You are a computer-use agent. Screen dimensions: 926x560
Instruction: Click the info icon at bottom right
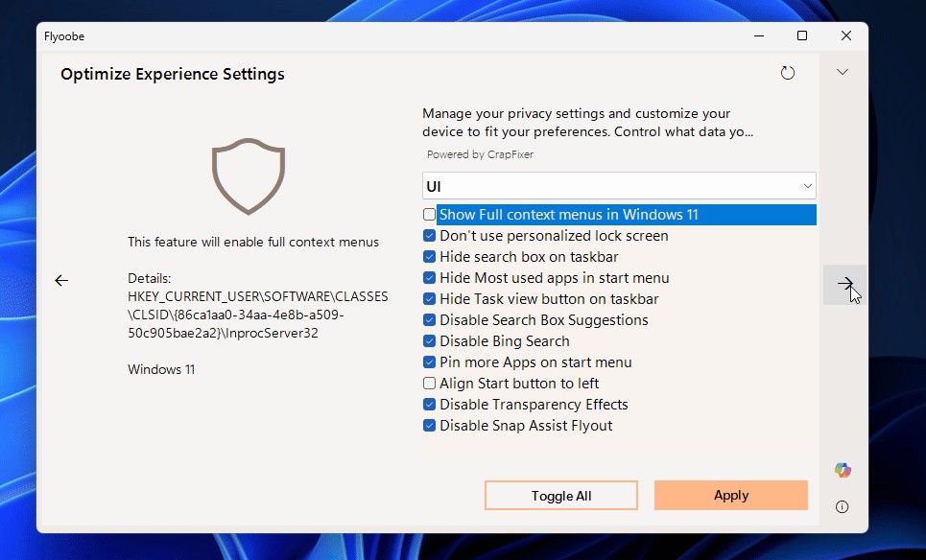[x=843, y=506]
